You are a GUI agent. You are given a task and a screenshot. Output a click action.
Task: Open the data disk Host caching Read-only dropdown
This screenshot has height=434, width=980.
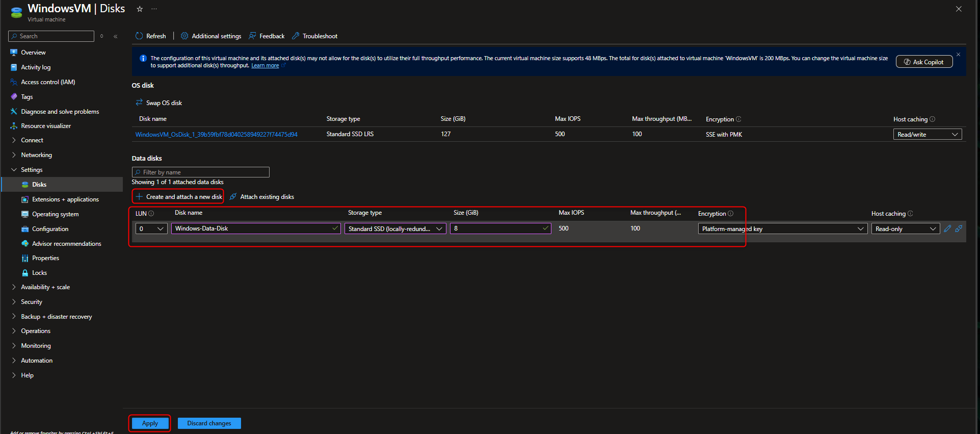pos(906,228)
